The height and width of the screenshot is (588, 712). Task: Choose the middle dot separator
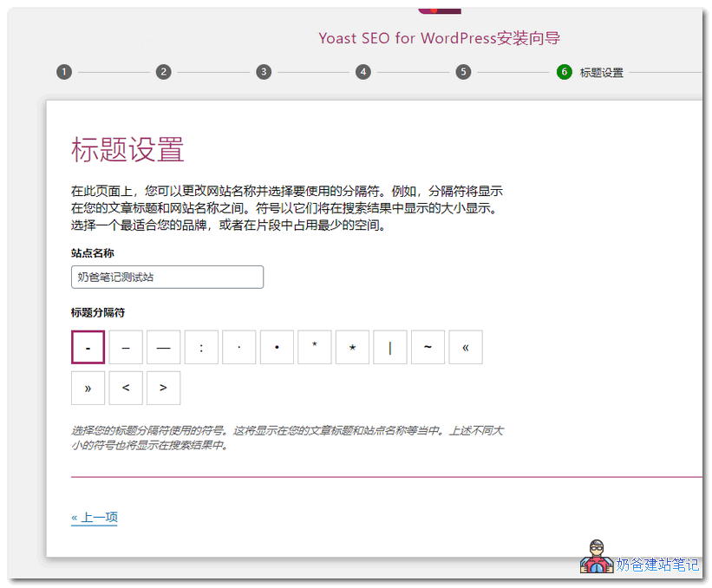(x=239, y=347)
